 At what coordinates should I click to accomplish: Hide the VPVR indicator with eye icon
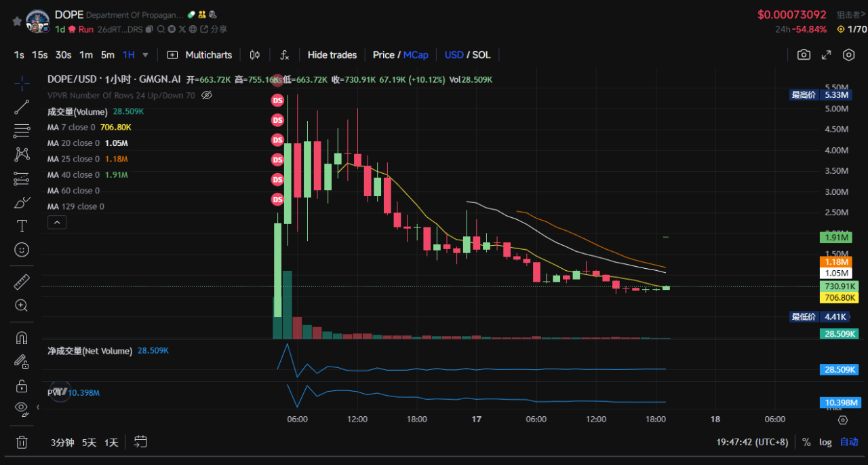click(x=207, y=96)
